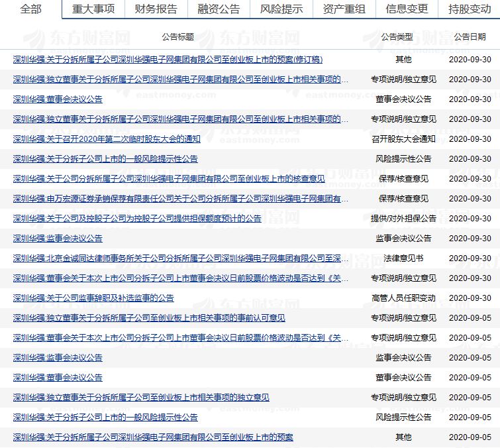
Task: Click the 公告日期 column header
Action: pos(470,37)
